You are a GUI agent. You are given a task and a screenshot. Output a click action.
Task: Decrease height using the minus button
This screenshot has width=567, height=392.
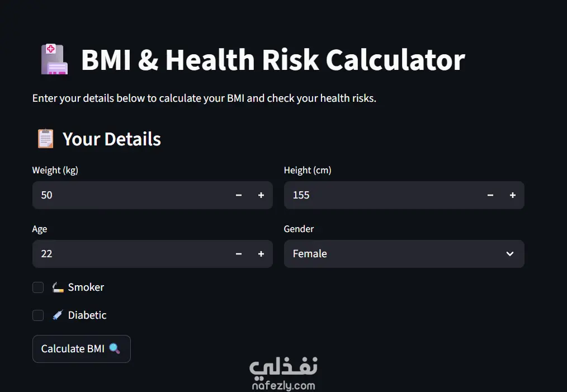coord(490,195)
